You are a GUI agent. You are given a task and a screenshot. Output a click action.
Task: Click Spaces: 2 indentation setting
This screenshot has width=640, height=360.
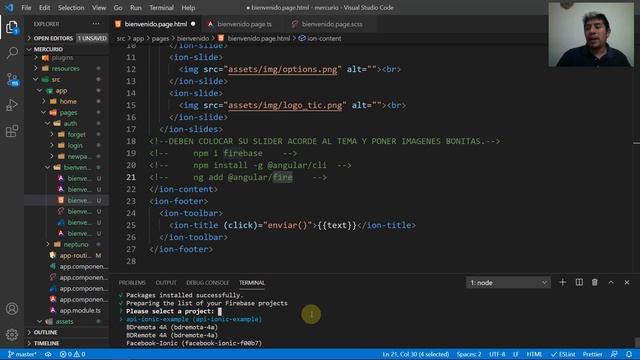[x=469, y=354]
